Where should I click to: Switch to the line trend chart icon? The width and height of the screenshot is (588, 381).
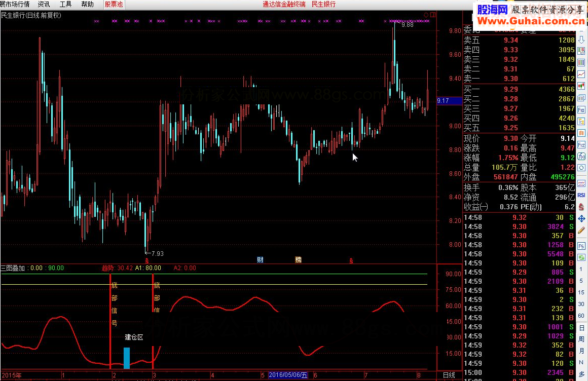click(x=581, y=74)
